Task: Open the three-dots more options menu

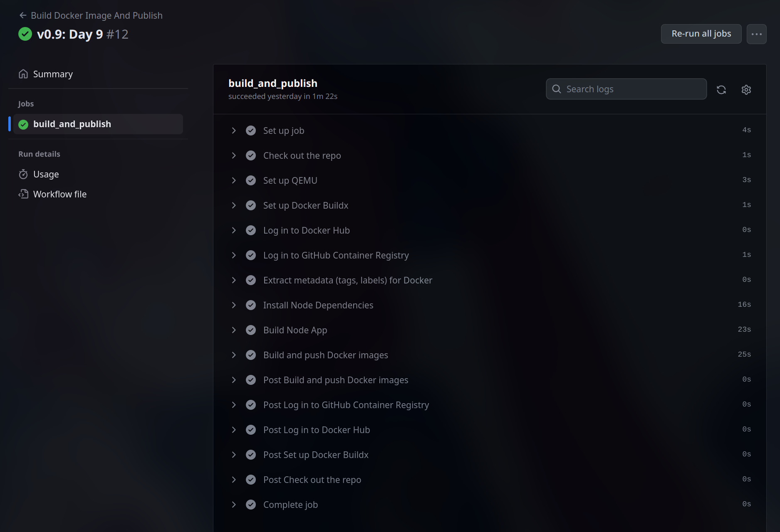Action: click(x=756, y=34)
